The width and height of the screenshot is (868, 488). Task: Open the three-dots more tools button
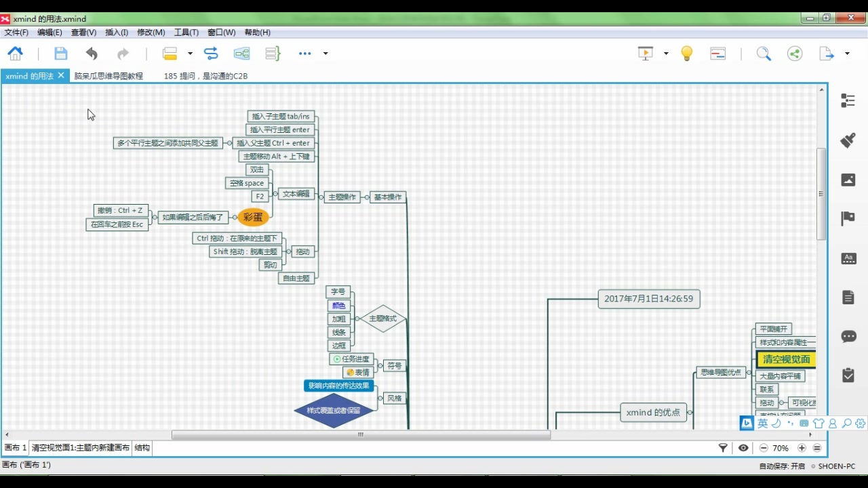pos(305,54)
